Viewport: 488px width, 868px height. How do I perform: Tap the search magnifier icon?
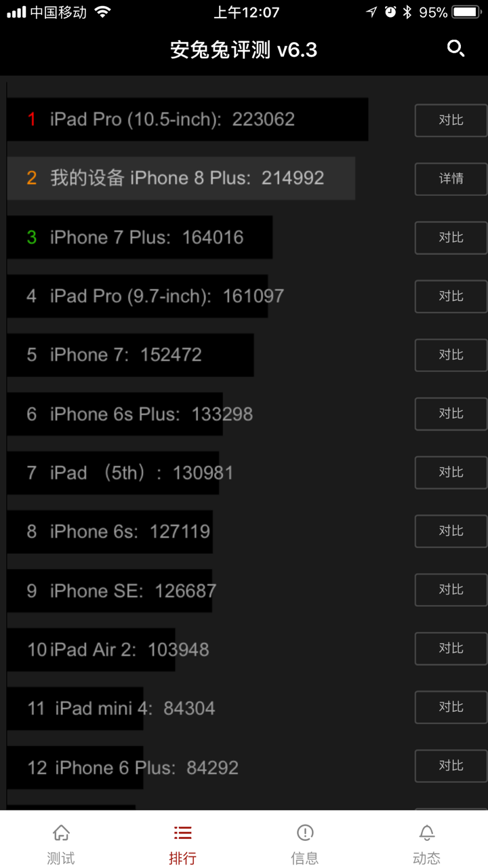click(x=455, y=49)
